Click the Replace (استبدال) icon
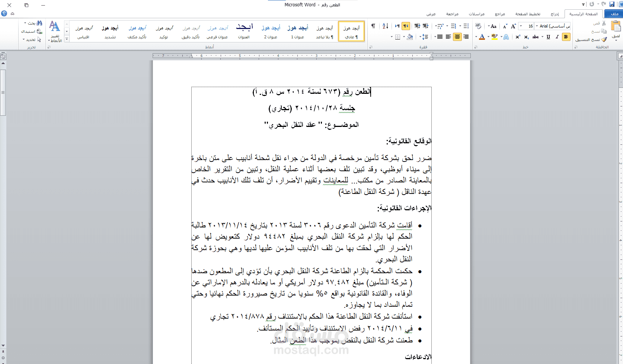The image size is (623, 364). (39, 31)
